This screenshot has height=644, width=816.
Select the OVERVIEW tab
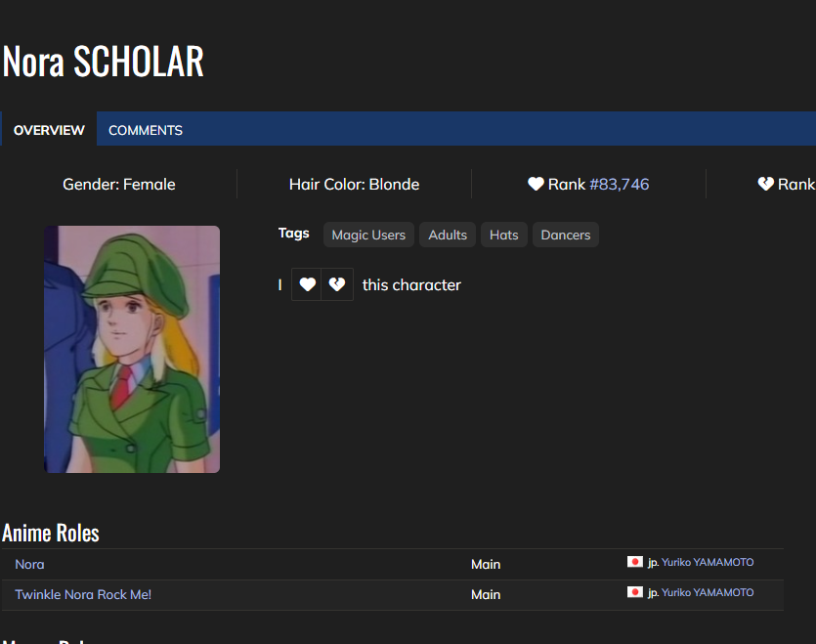[x=49, y=130]
